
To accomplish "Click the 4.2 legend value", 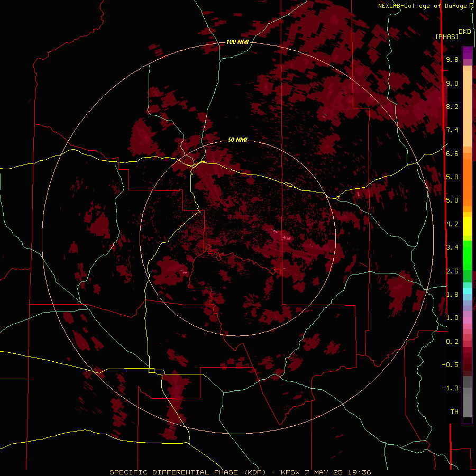I will 452,224.
